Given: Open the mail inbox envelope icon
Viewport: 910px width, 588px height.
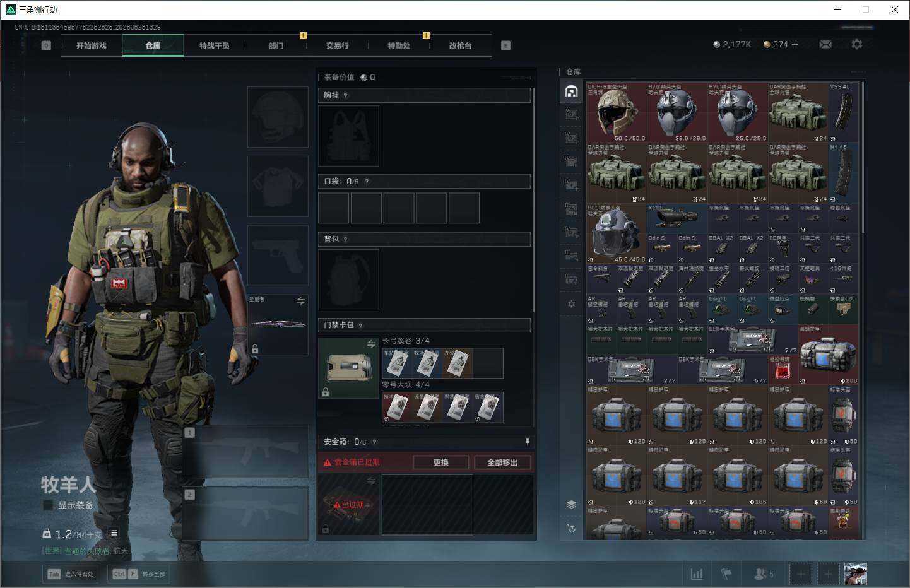Looking at the screenshot, I should coord(825,45).
